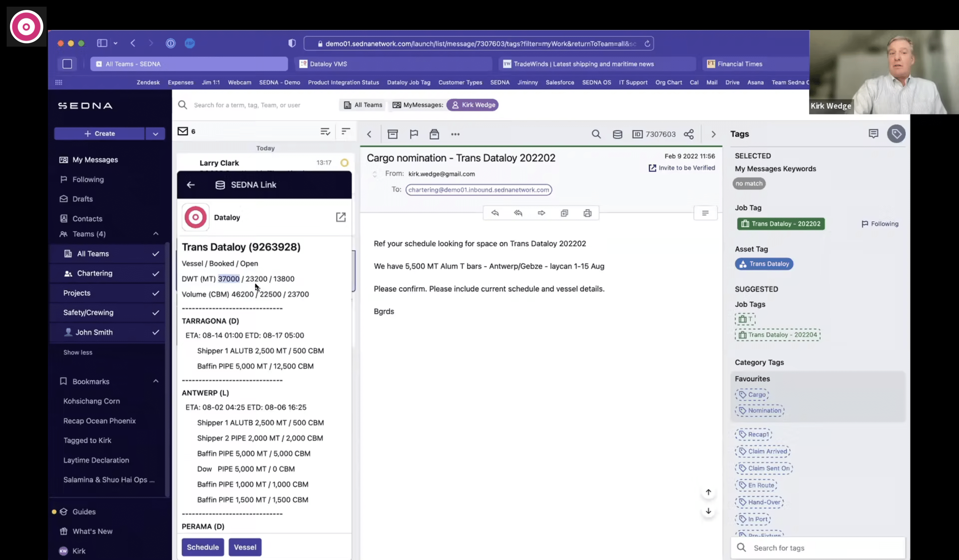Open the browser sidebar dropdown chevron
959x560 pixels.
click(116, 43)
